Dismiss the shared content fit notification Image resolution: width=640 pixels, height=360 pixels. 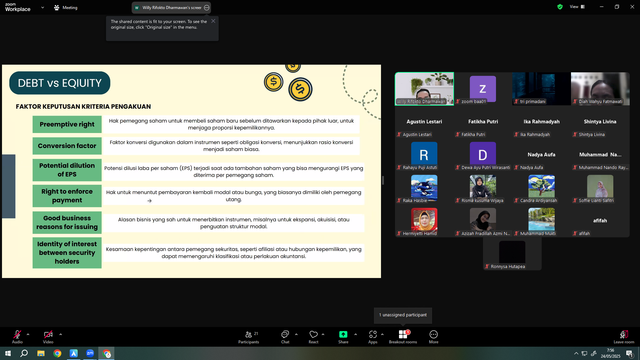(213, 21)
